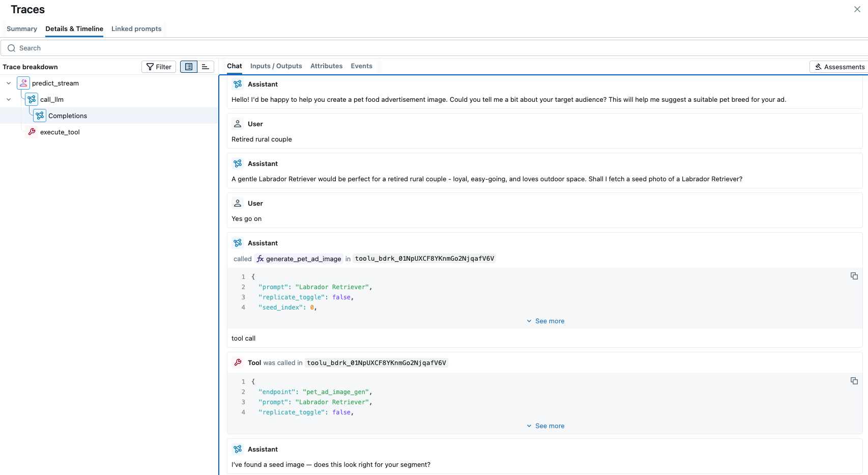Image resolution: width=868 pixels, height=475 pixels.
Task: Select the execute_tool span row
Action: (x=60, y=132)
